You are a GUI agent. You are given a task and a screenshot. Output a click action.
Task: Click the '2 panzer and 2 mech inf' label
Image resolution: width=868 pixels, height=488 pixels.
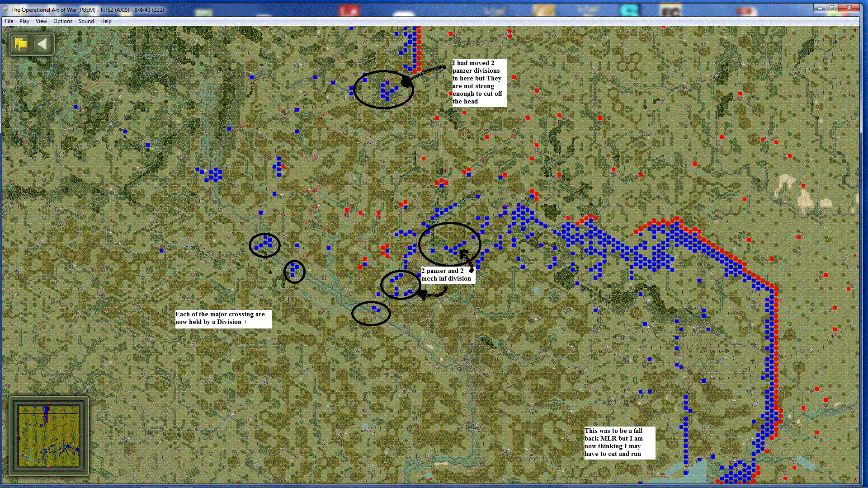tap(447, 275)
